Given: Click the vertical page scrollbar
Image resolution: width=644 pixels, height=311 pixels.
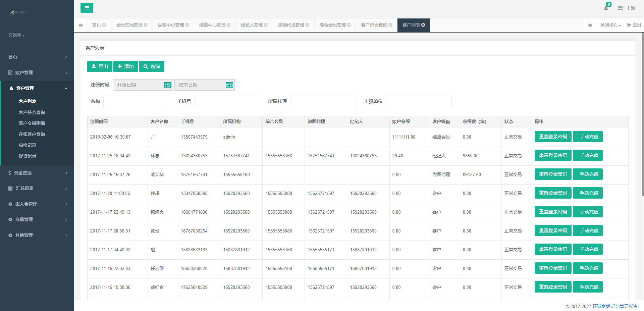Looking at the screenshot, I should (x=642, y=114).
